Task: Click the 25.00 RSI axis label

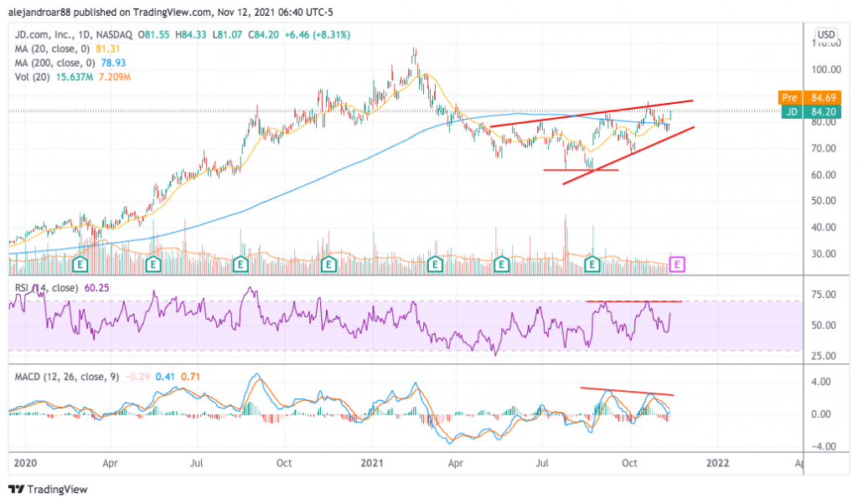Action: click(824, 356)
